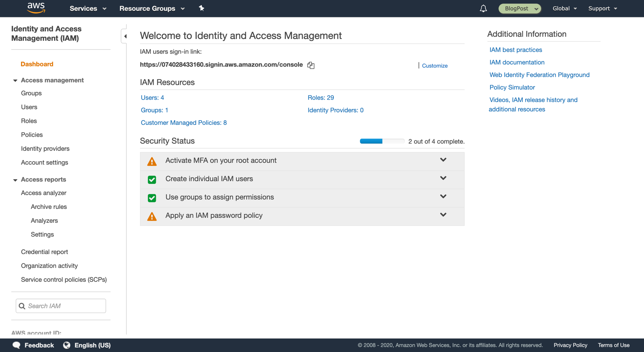The height and width of the screenshot is (352, 644).
Task: Open Users in the sidebar
Action: (x=29, y=107)
